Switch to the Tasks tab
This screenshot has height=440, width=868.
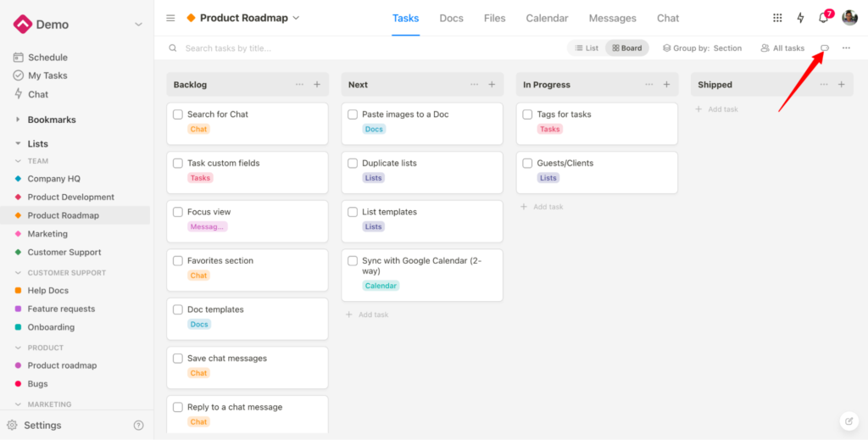(406, 19)
